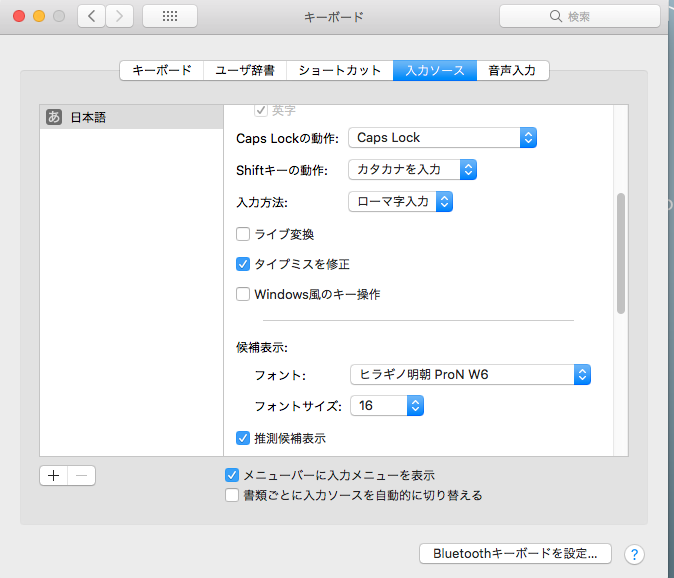Select 日本語 input source icon
Screen dimensions: 674x578
pyautogui.click(x=54, y=117)
